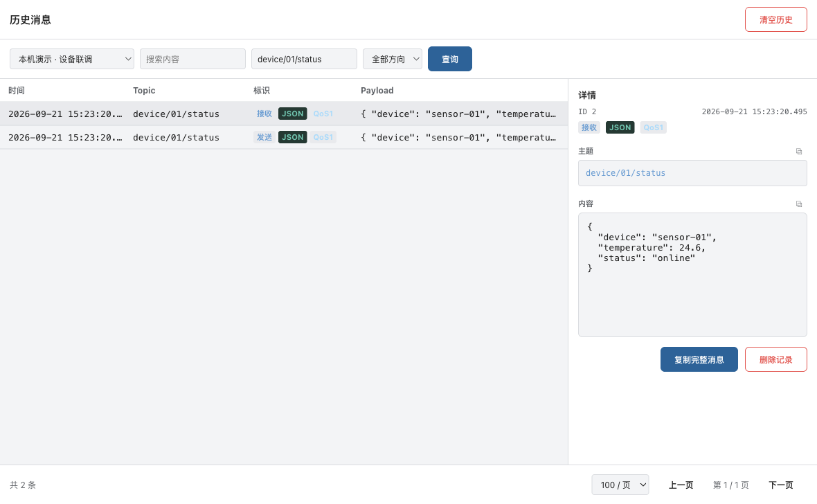Select the second message row marked 发送
817x504 pixels.
[284, 137]
